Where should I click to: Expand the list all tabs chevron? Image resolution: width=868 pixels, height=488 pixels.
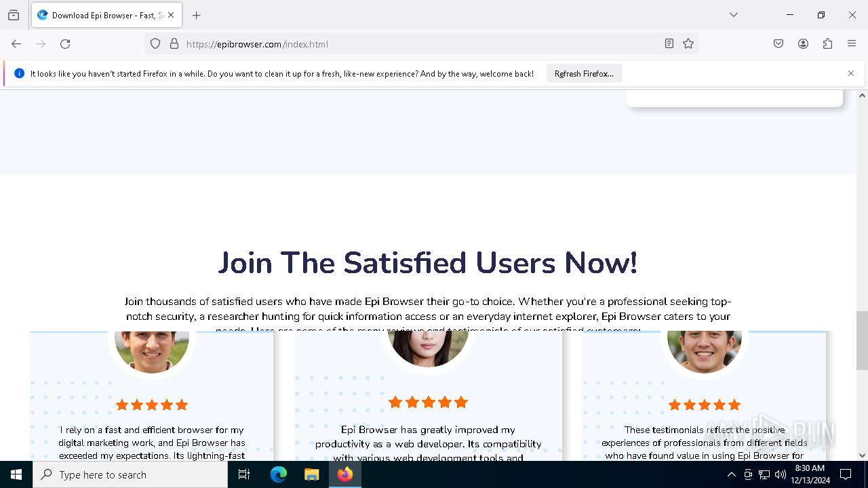click(734, 15)
